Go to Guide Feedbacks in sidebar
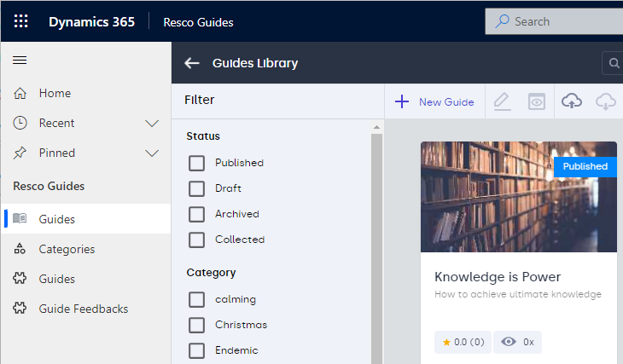Screen dimensions: 623x364 [x=83, y=309]
